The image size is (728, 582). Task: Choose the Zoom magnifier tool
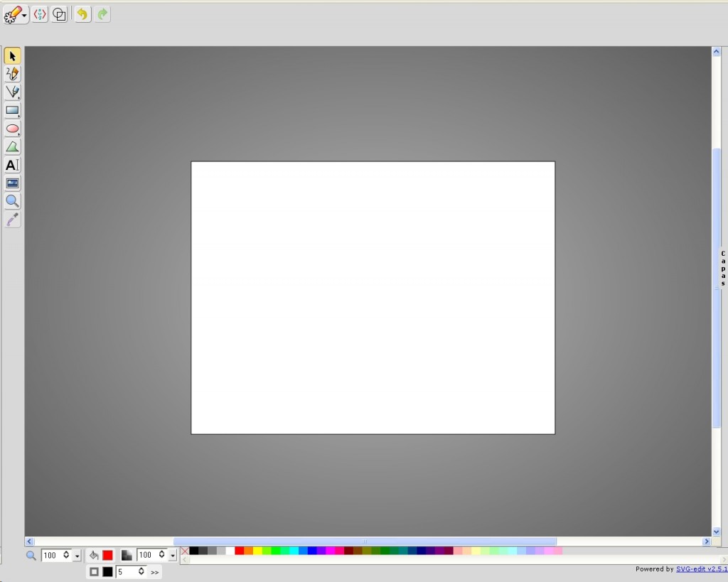pyautogui.click(x=12, y=201)
